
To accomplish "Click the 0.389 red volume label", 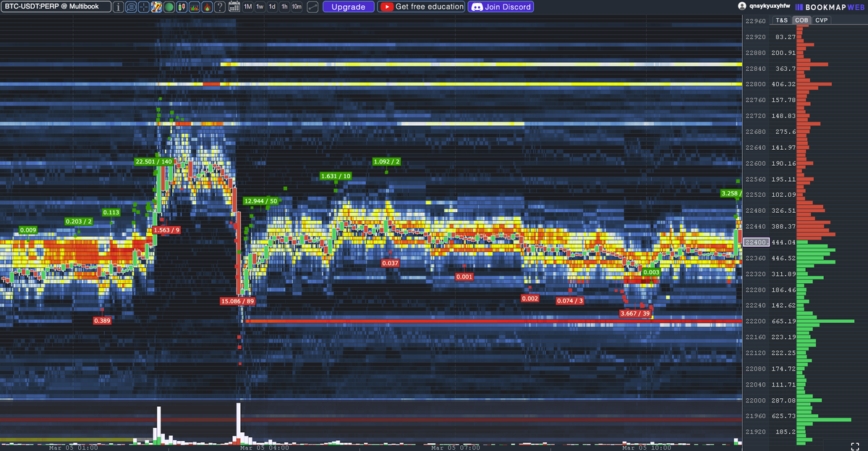I will click(102, 320).
